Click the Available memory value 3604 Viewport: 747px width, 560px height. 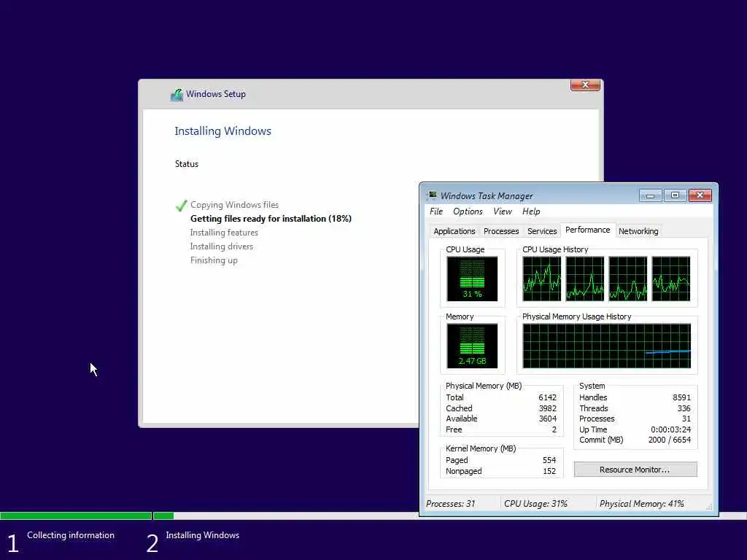click(x=547, y=419)
